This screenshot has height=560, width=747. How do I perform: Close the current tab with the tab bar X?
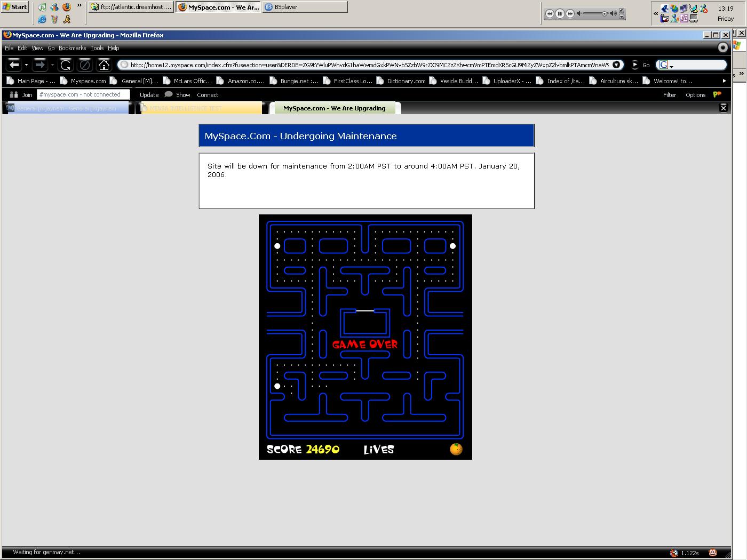point(724,108)
